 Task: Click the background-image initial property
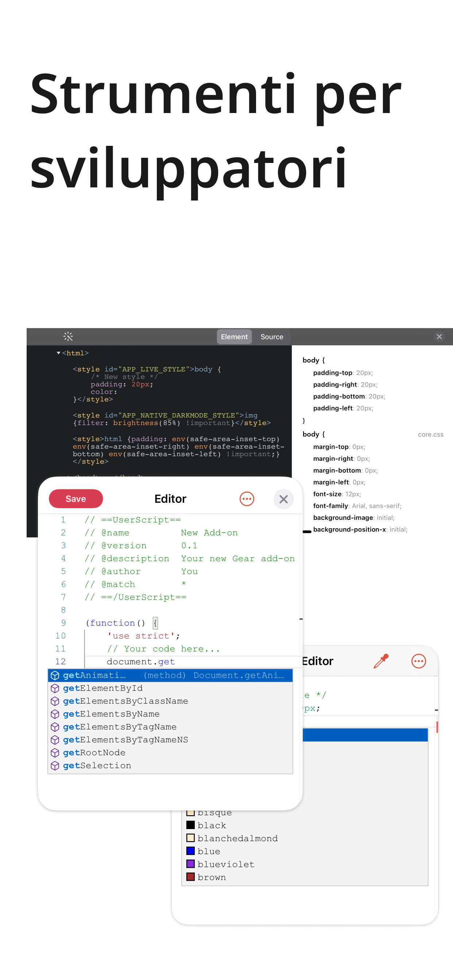[x=354, y=518]
